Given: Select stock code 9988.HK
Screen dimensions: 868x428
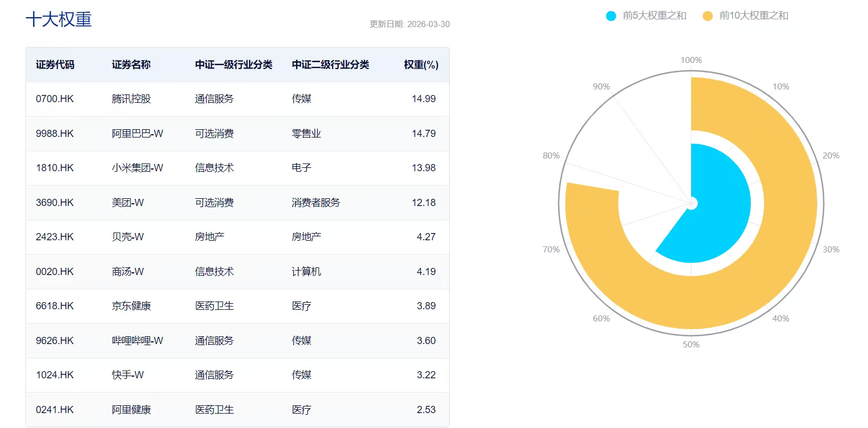Looking at the screenshot, I should tap(55, 134).
